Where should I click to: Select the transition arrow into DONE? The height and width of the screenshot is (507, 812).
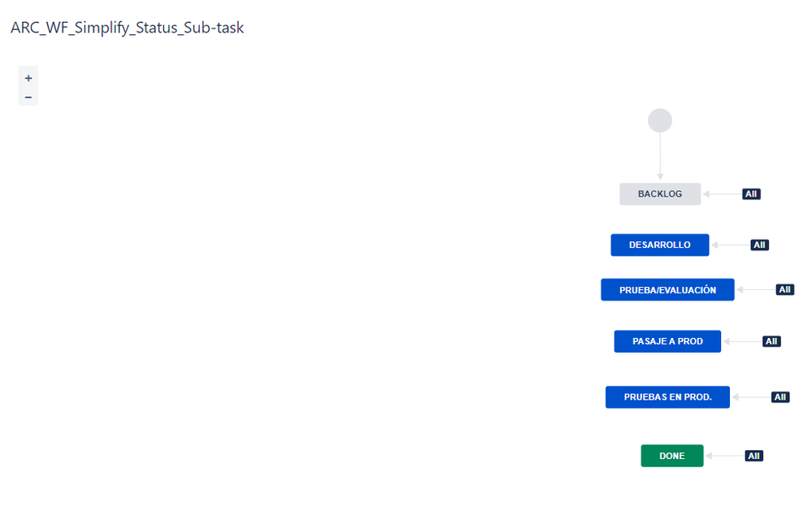[x=725, y=456]
